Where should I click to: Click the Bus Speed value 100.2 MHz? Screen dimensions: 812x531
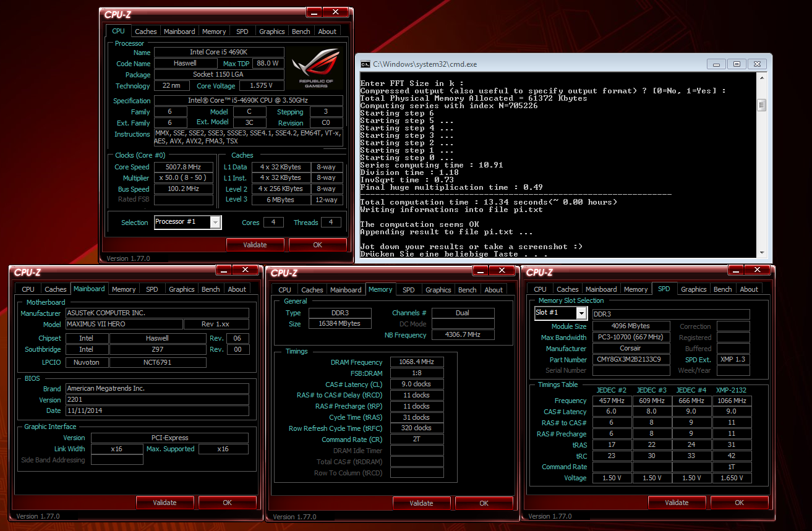[x=184, y=189]
